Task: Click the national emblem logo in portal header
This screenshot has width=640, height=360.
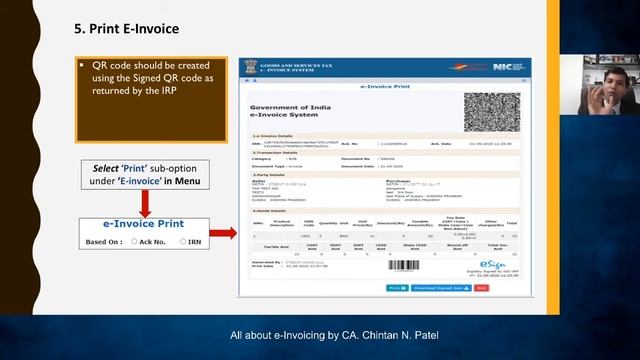Action: click(x=251, y=67)
